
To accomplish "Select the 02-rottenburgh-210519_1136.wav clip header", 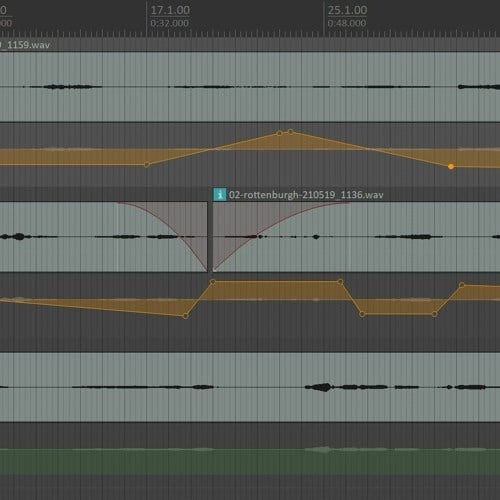I will 356,195.
